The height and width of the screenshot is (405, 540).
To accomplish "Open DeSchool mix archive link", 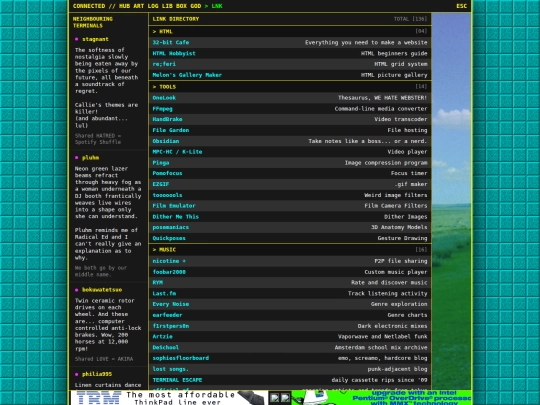I will coord(166,347).
